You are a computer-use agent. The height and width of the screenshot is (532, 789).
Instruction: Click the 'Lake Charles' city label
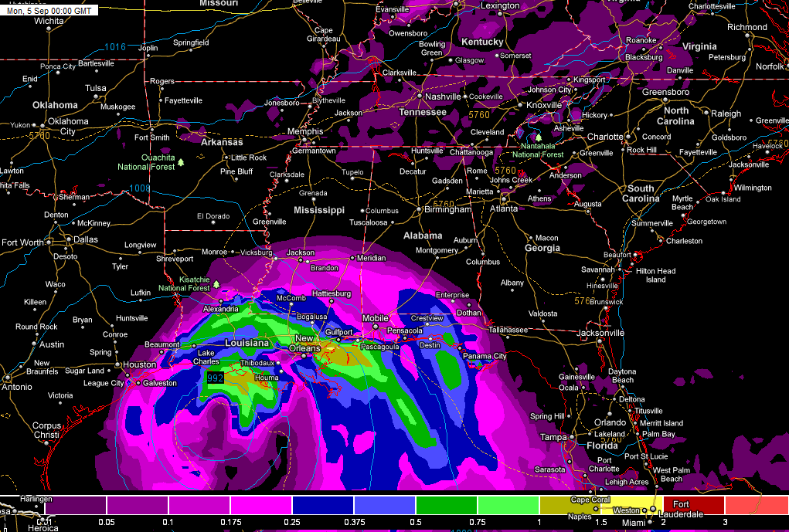coord(206,357)
